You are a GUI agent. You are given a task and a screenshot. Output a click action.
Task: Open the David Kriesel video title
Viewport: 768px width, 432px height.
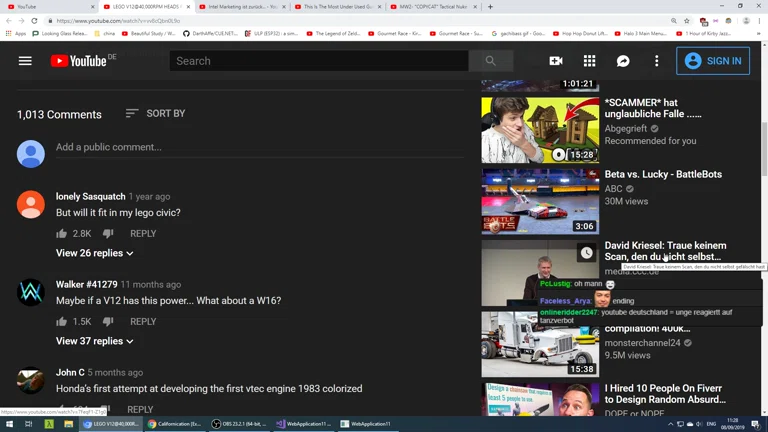tap(665, 251)
